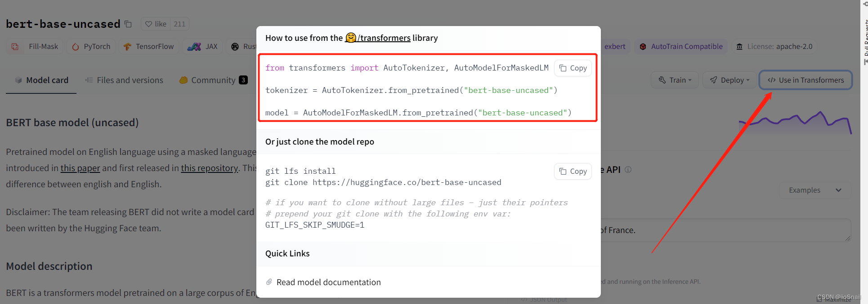The width and height of the screenshot is (868, 304).
Task: Click the heart like button
Action: (x=156, y=24)
